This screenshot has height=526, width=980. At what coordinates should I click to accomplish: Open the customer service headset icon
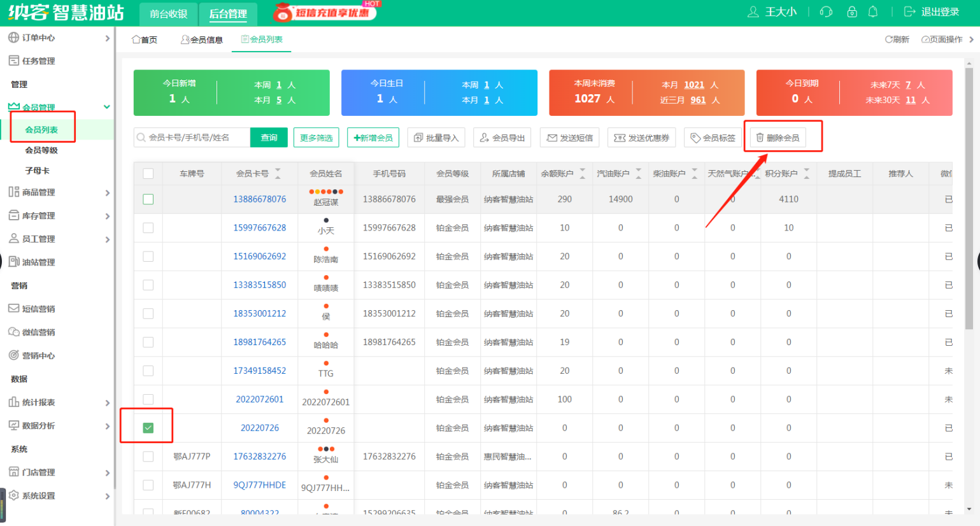point(827,12)
